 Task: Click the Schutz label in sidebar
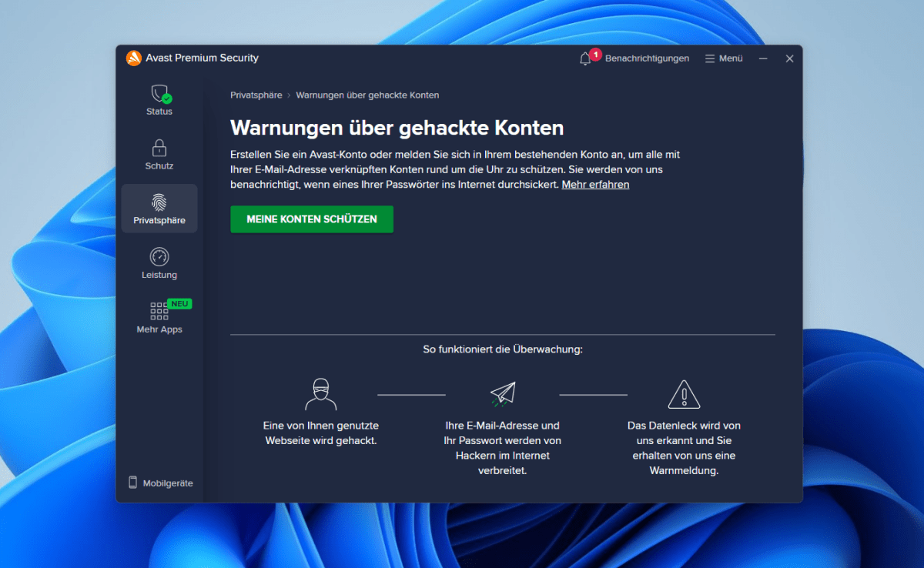[x=159, y=166]
